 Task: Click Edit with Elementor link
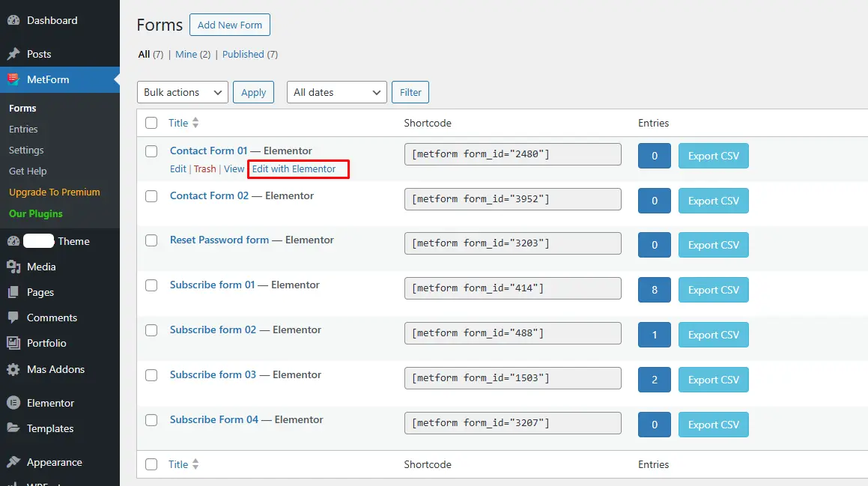(x=294, y=168)
